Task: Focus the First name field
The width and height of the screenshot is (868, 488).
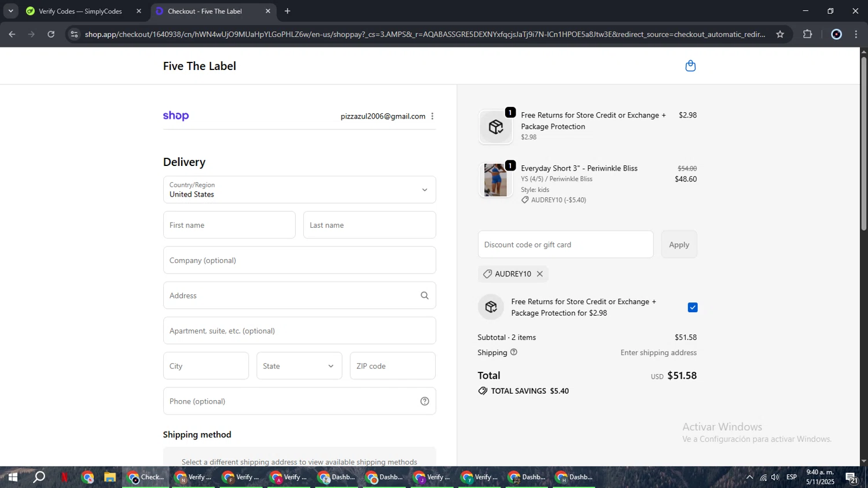Action: (229, 225)
